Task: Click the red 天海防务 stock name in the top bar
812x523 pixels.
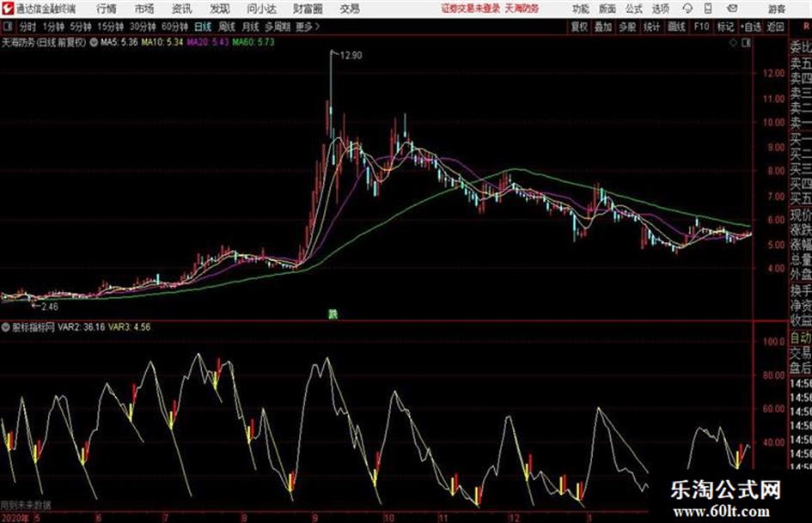Action: point(522,9)
